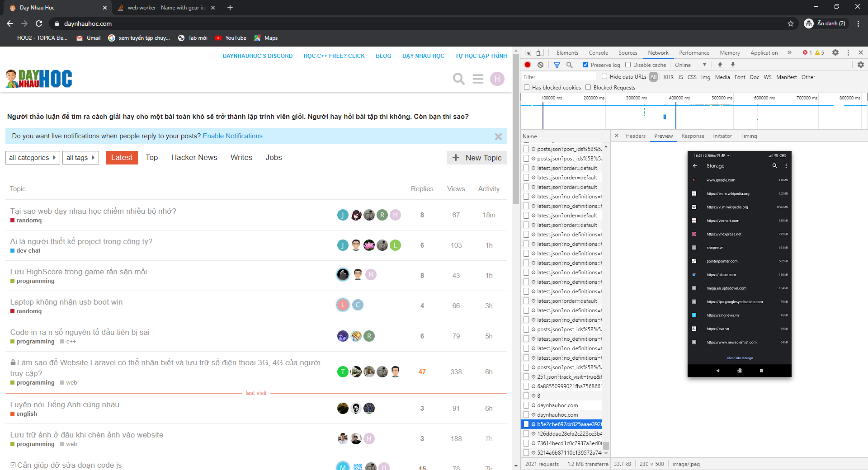Open the Headers tab of request
The width and height of the screenshot is (868, 470).
coord(636,136)
